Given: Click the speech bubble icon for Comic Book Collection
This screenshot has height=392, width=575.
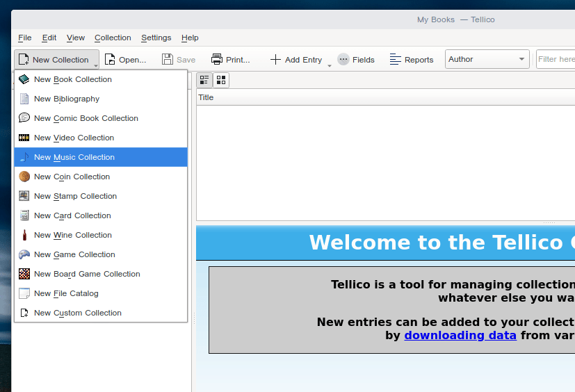Looking at the screenshot, I should 24,118.
